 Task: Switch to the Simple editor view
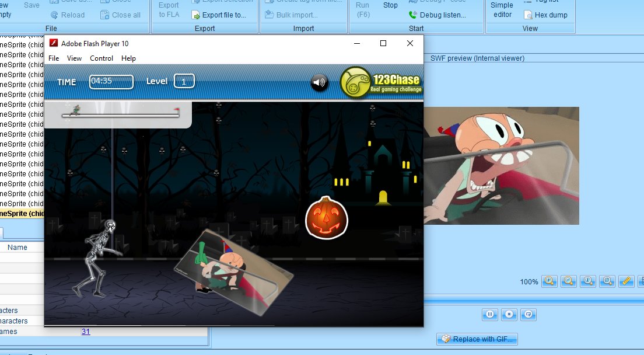(502, 10)
